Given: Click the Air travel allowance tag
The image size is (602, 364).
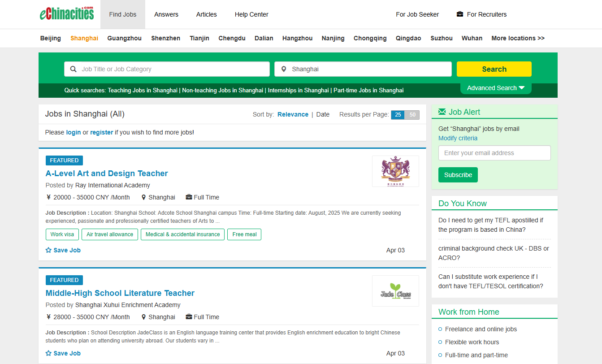Looking at the screenshot, I should tap(110, 234).
